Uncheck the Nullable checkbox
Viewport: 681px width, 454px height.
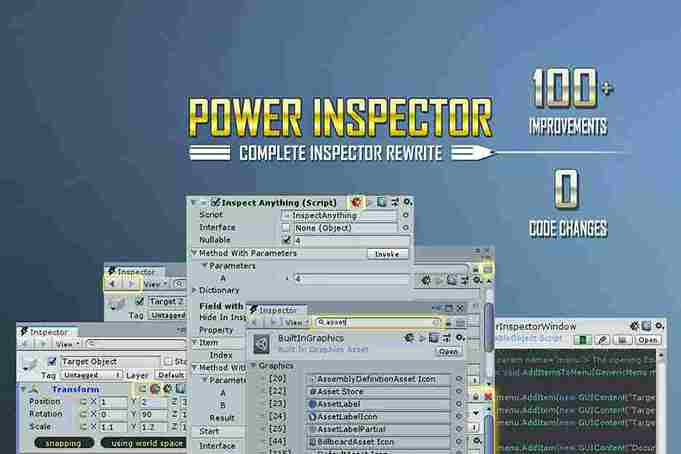tap(287, 240)
